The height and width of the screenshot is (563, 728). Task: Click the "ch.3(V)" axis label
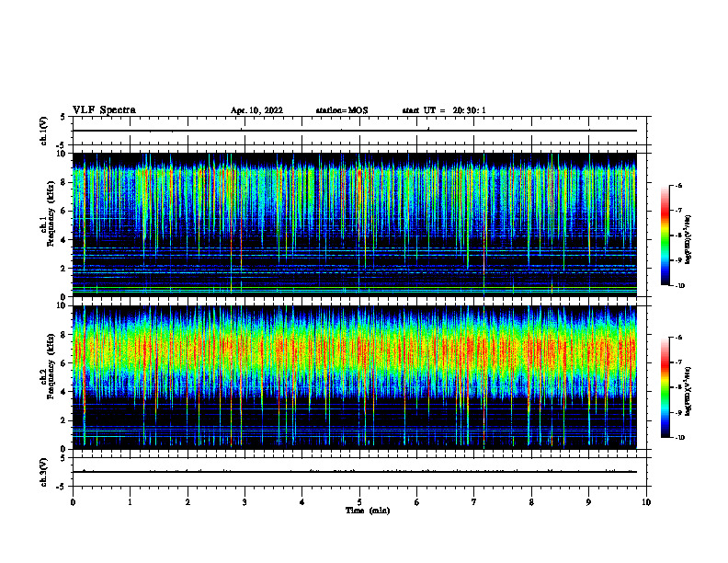point(43,473)
